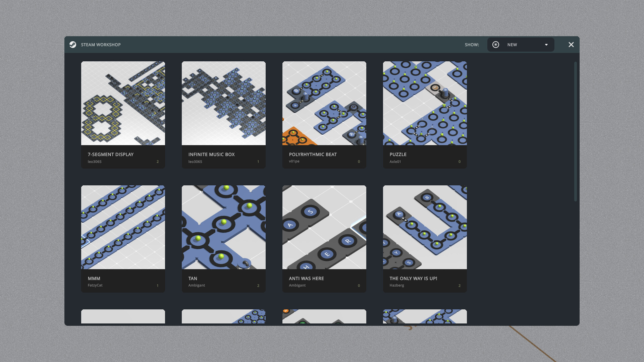Select the MMM workshop thumbnail
This screenshot has height=362, width=644.
[x=123, y=227]
